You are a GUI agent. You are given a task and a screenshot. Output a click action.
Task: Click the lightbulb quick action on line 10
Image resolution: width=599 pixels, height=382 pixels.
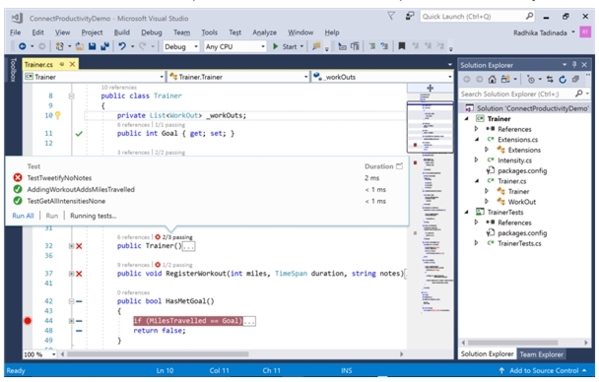58,115
